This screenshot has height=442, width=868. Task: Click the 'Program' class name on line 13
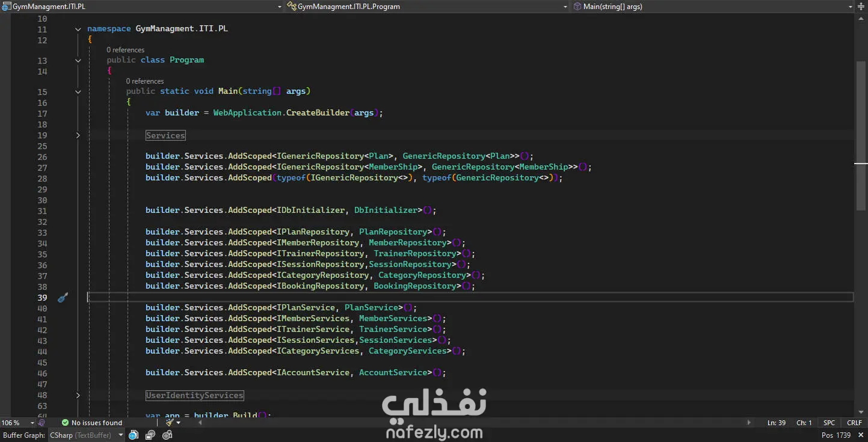click(x=186, y=60)
